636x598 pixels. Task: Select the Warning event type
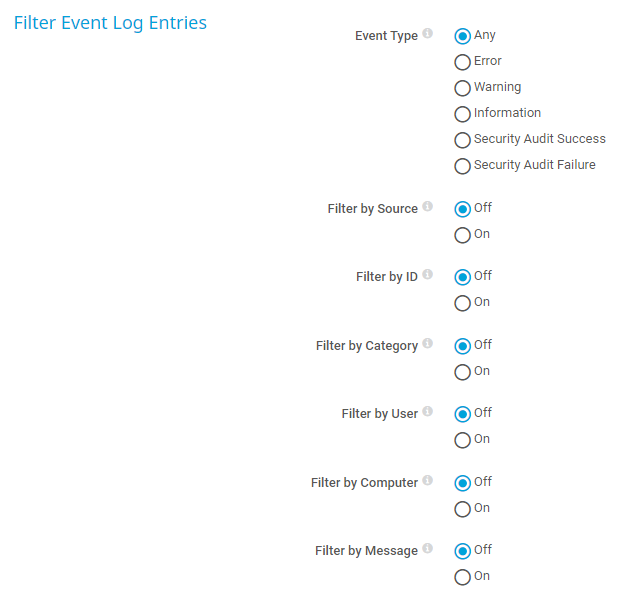tap(462, 88)
